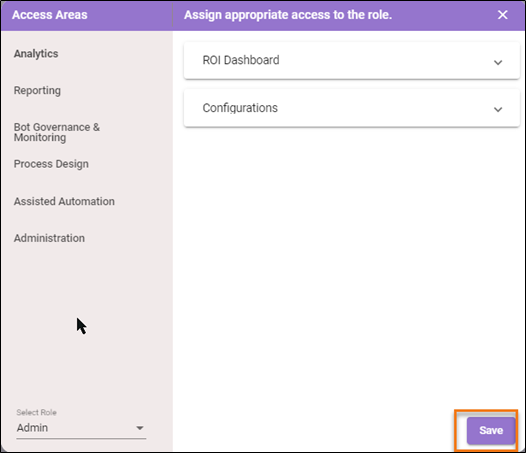Select the Administration access area
Screen dimensions: 526x453
[x=49, y=238]
